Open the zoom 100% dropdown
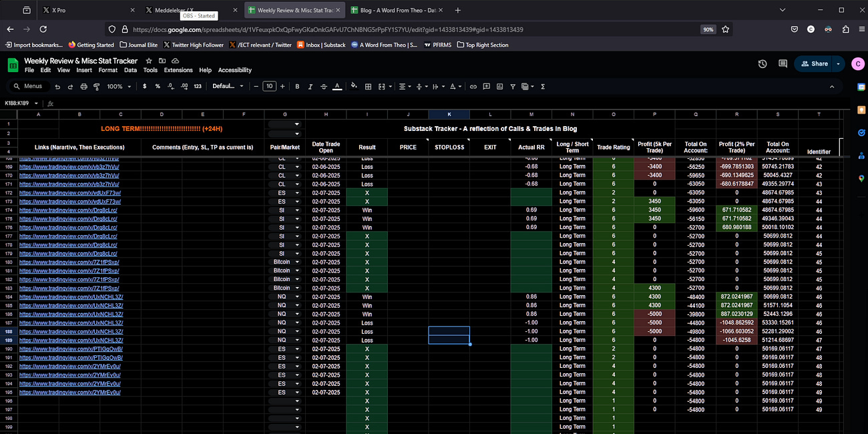The image size is (868, 434). coord(120,86)
